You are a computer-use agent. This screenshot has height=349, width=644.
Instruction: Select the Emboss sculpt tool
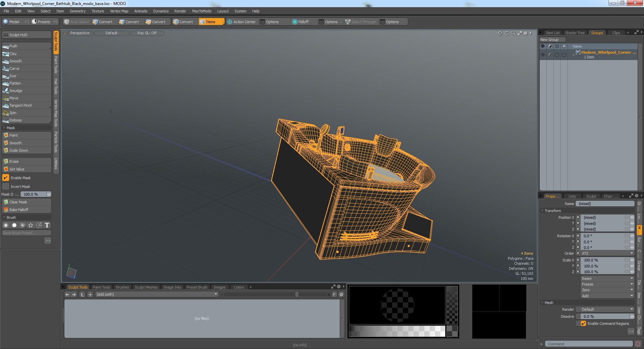pyautogui.click(x=26, y=120)
